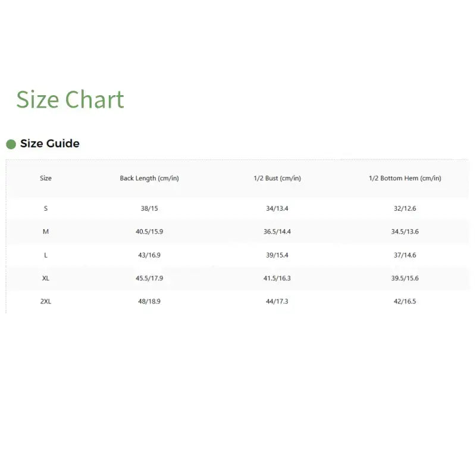Click back length value 40.5/15.9
The width and height of the screenshot is (476, 476).
click(149, 231)
